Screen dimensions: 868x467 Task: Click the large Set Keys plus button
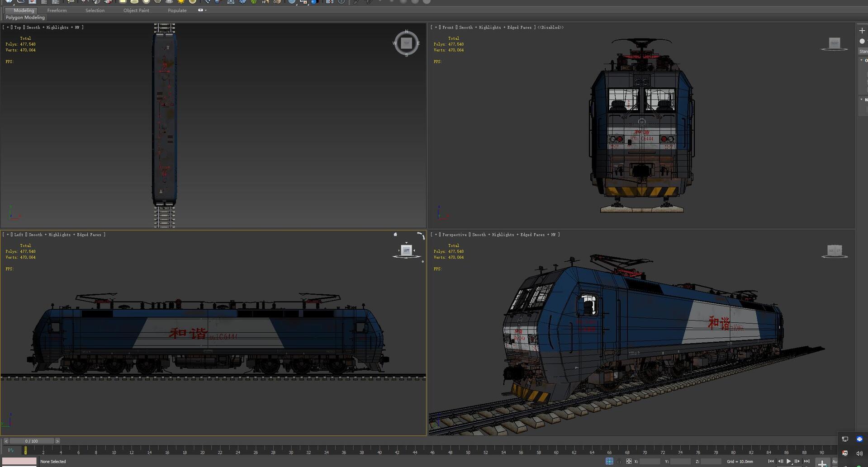coord(822,462)
